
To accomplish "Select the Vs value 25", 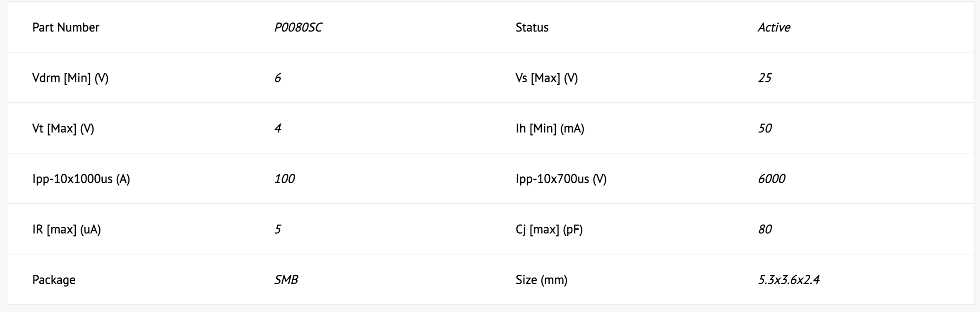I will [765, 78].
